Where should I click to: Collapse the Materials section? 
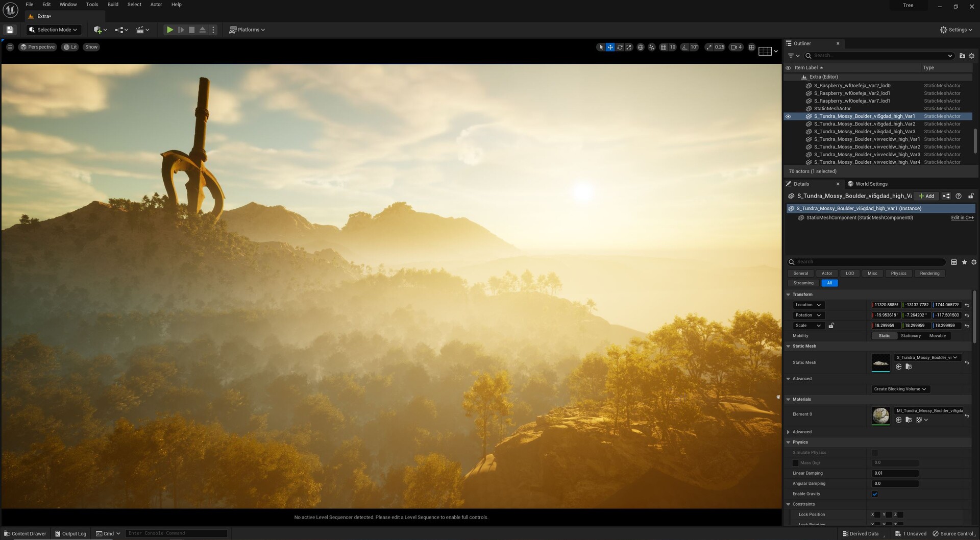tap(789, 400)
